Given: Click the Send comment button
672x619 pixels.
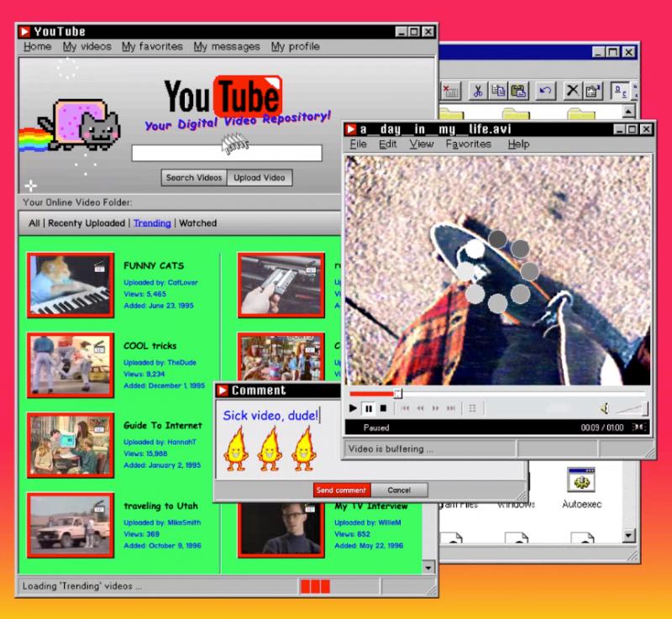Looking at the screenshot, I should coord(342,490).
